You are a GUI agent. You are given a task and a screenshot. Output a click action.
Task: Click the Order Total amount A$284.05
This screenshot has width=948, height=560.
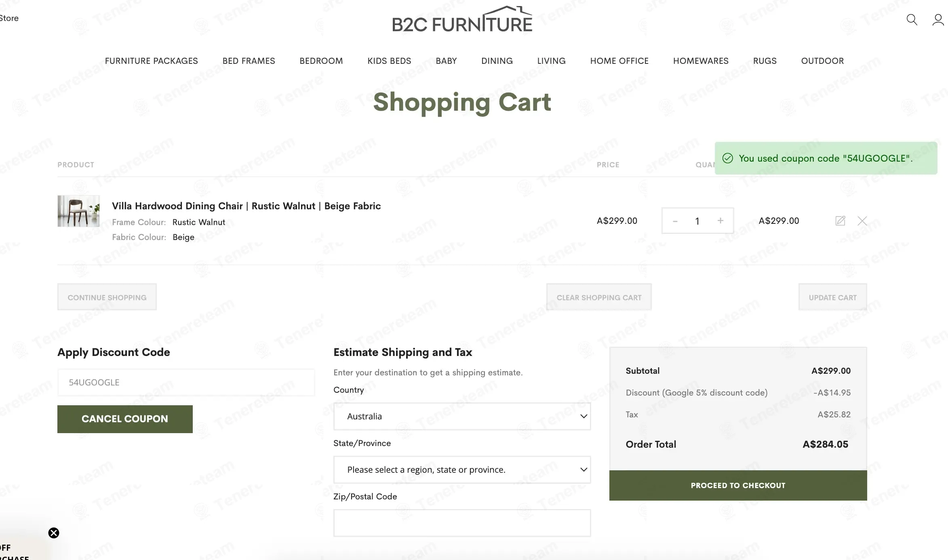tap(825, 444)
